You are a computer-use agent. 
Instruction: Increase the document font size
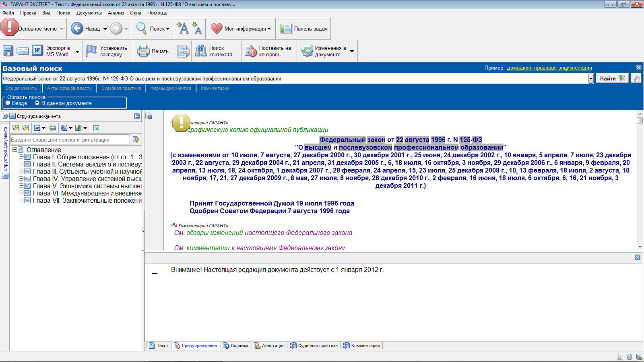183,28
